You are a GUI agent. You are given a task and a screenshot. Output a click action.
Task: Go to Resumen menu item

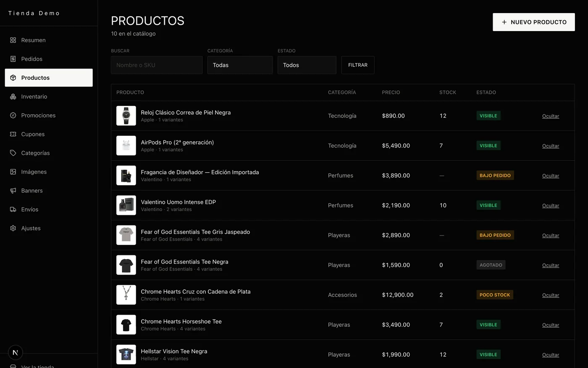point(49,40)
